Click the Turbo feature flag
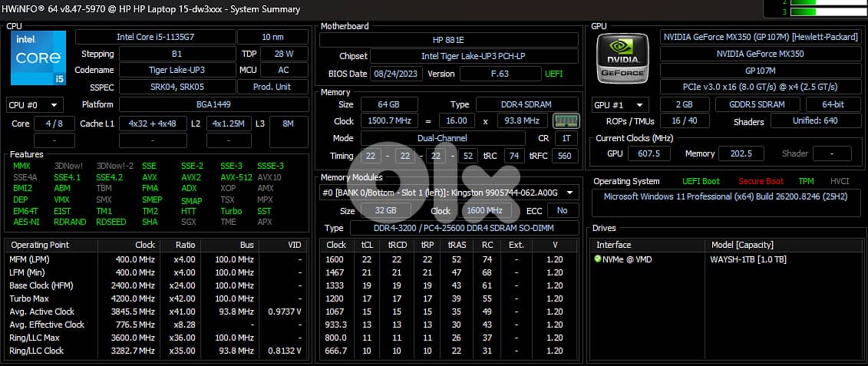The image size is (868, 366). coord(232,211)
